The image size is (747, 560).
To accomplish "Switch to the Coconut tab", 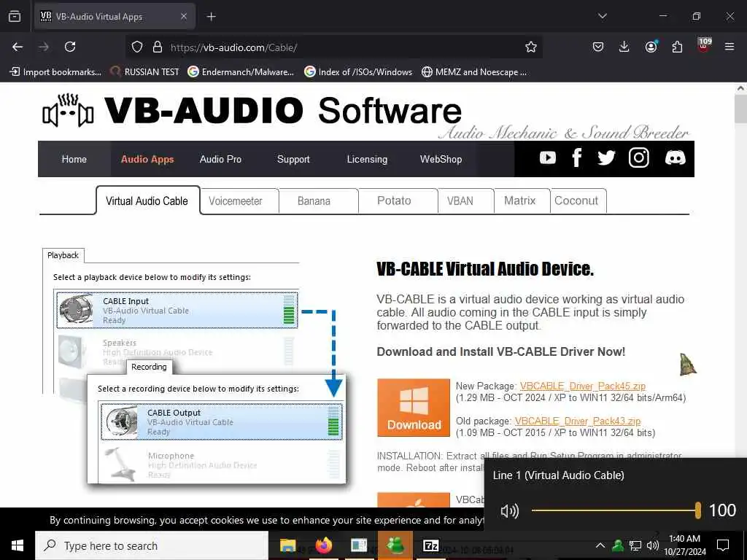I will pos(578,201).
